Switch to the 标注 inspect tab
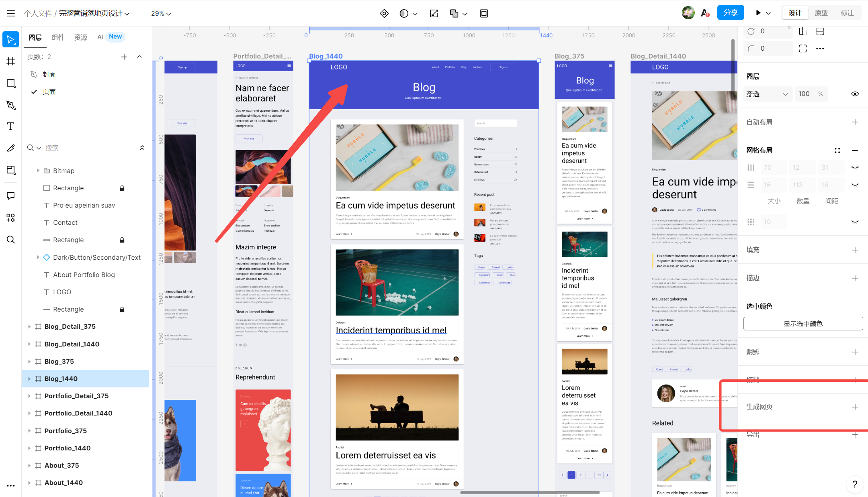This screenshot has width=868, height=497. pyautogui.click(x=847, y=13)
